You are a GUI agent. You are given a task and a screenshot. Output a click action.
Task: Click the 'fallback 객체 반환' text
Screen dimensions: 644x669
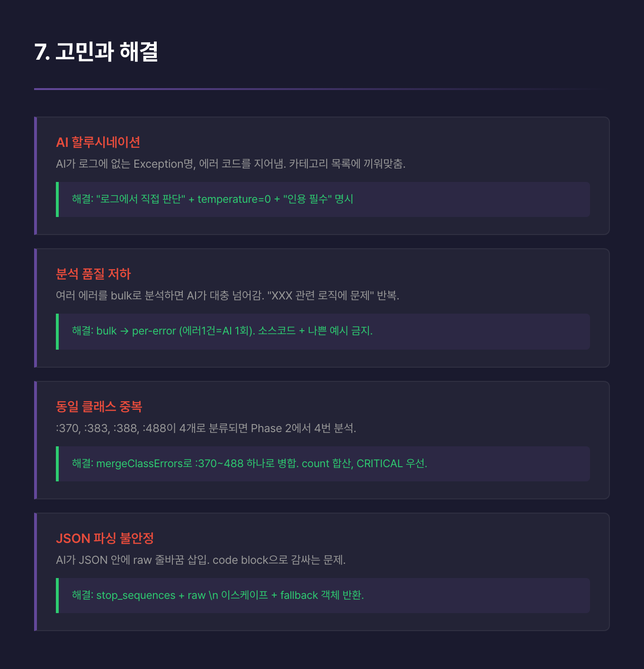tap(322, 596)
